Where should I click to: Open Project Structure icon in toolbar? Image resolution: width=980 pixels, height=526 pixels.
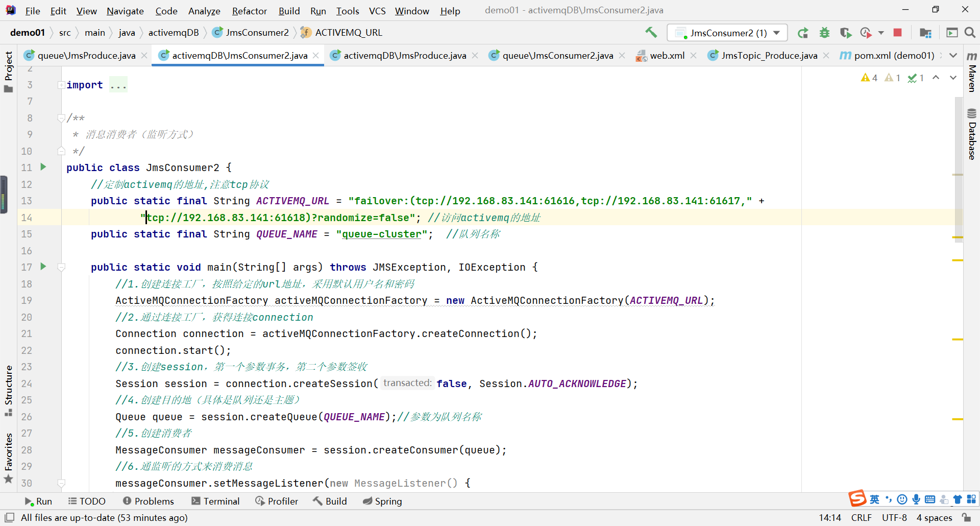[925, 33]
